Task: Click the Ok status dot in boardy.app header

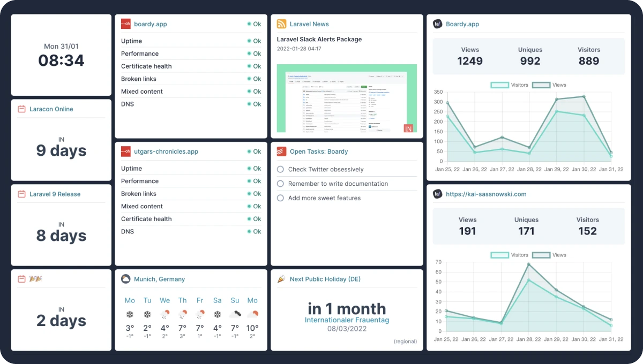Action: 249,24
